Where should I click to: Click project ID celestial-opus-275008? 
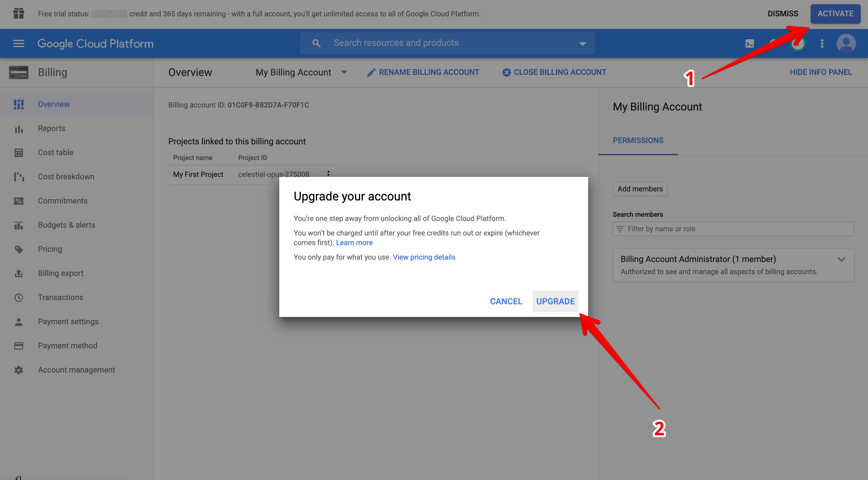273,174
